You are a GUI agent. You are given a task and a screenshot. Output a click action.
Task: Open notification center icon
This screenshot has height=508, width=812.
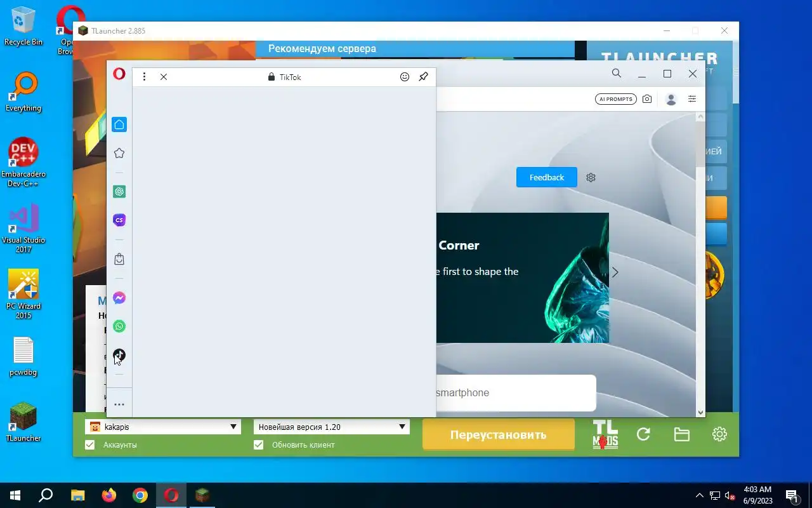pos(792,496)
